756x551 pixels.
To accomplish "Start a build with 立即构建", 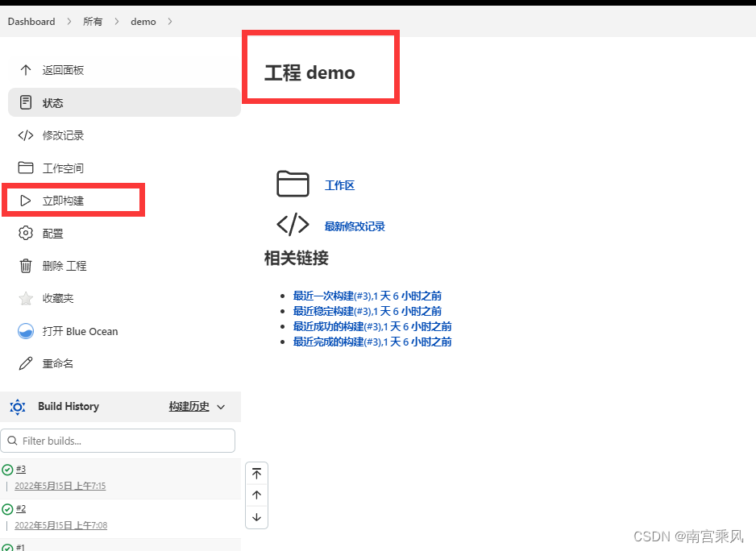I will coord(124,201).
